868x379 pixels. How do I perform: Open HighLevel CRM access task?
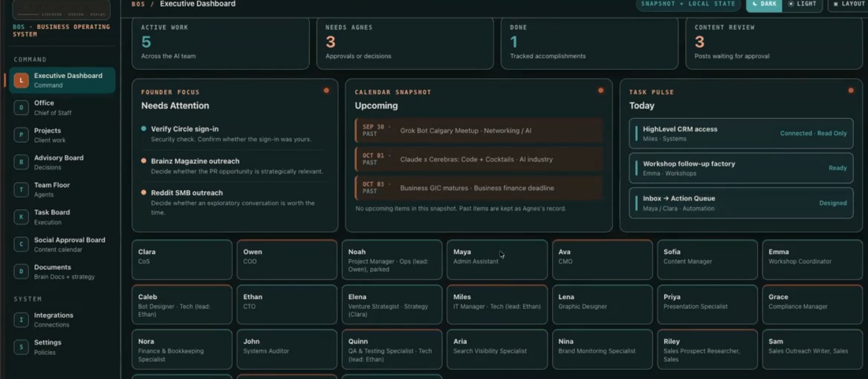click(x=741, y=134)
